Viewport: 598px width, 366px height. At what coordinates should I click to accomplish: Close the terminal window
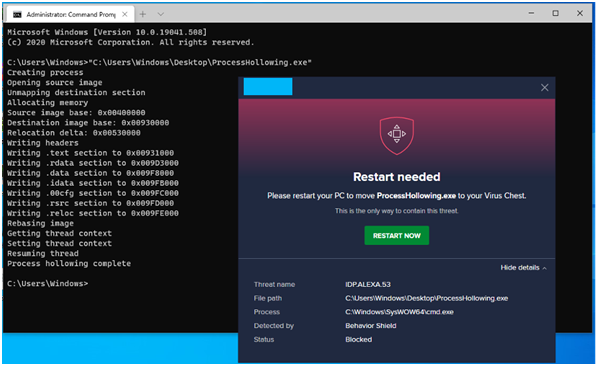[x=580, y=13]
